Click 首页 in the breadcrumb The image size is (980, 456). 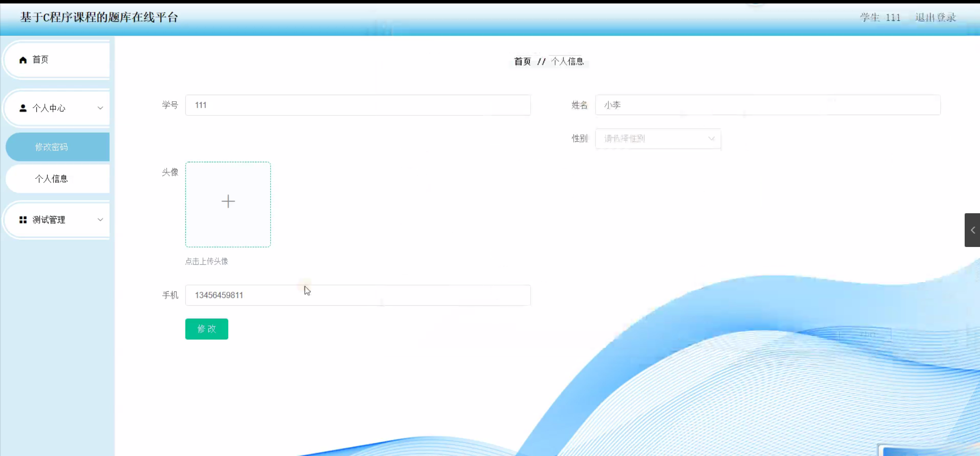522,61
